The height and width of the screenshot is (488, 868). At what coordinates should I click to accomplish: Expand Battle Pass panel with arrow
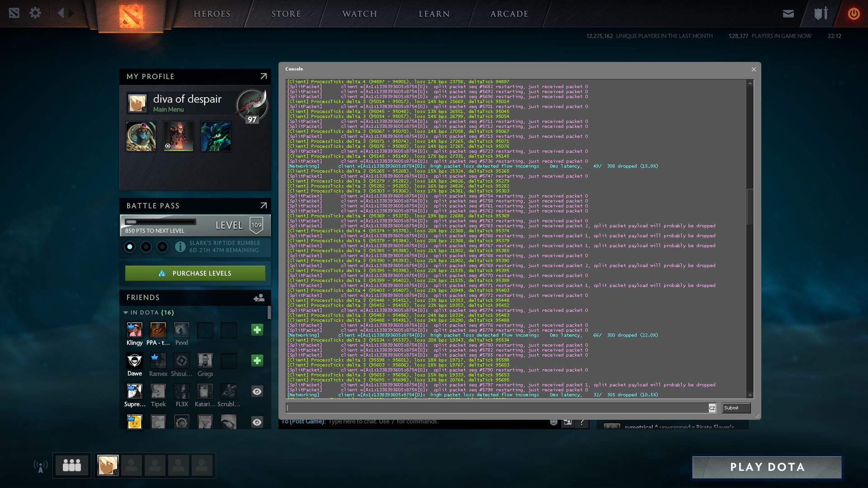coord(264,206)
